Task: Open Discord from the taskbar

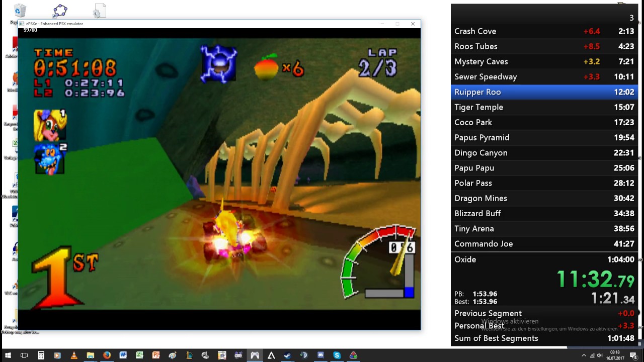Action: (320, 355)
